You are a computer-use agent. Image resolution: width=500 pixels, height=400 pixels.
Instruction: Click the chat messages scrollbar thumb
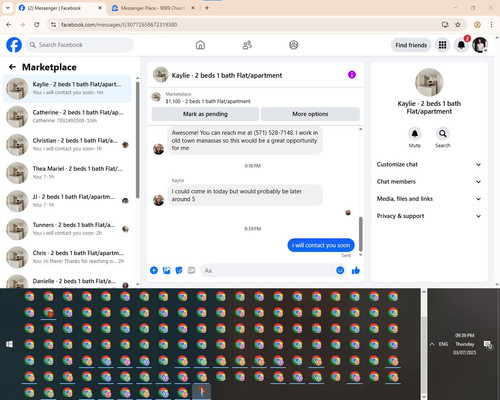click(360, 234)
